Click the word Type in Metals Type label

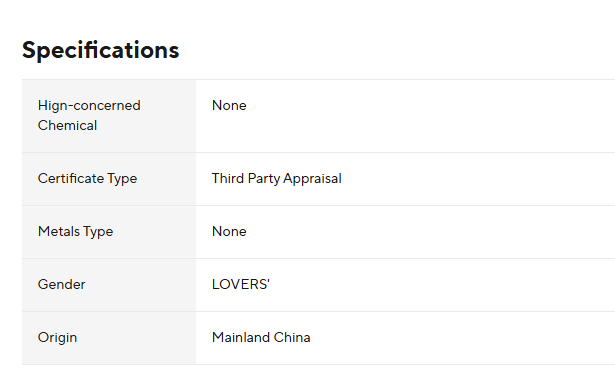pos(98,232)
